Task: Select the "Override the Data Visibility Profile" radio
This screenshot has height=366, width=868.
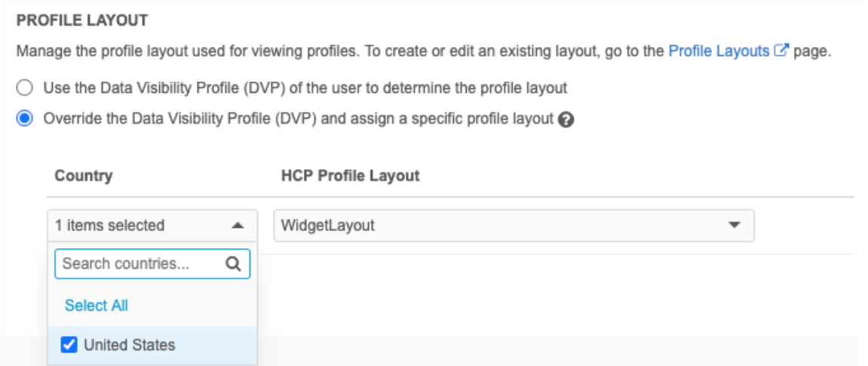Action: pyautogui.click(x=24, y=118)
